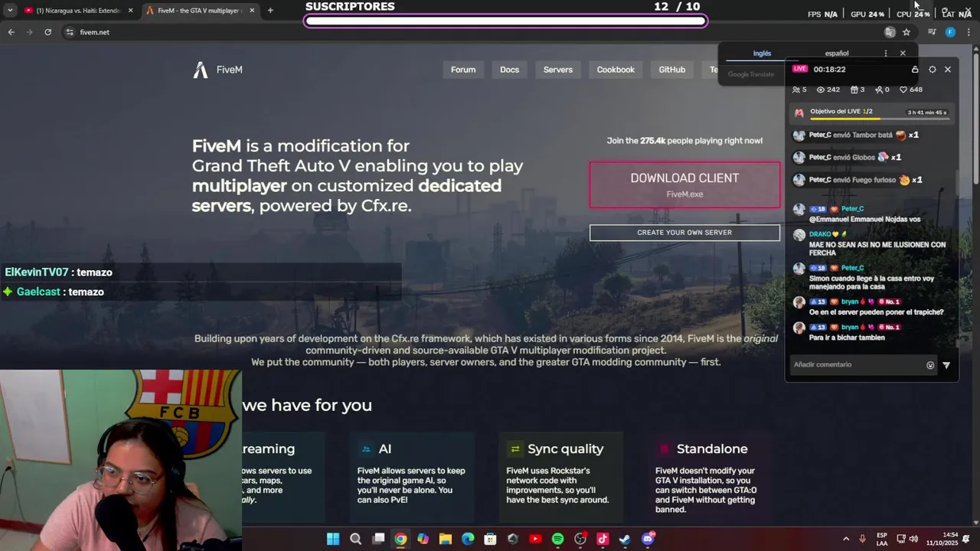Viewport: 980px width, 551px height.
Task: Open the ESP LAA language switcher
Action: pyautogui.click(x=882, y=539)
